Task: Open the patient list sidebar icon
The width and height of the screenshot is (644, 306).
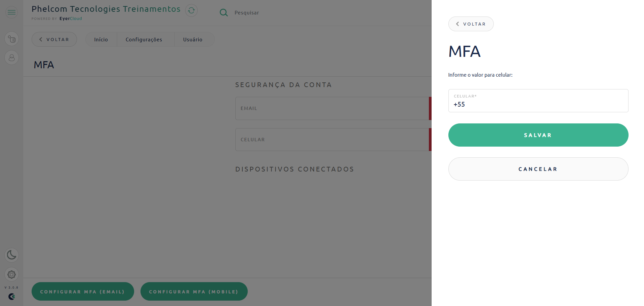Action: [x=11, y=39]
